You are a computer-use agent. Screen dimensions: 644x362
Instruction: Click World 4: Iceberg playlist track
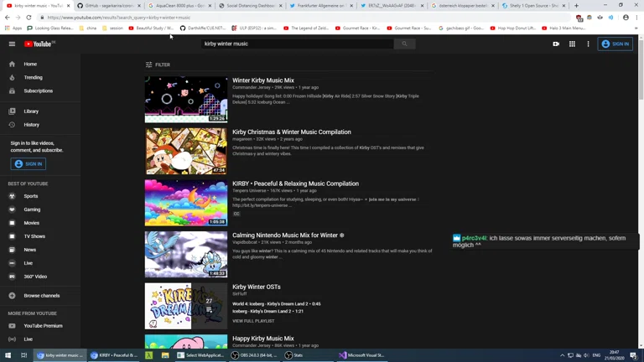[x=277, y=304]
